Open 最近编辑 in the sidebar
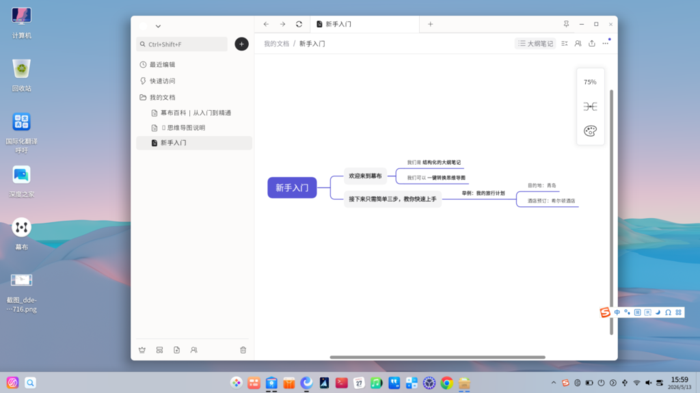 tap(194, 64)
